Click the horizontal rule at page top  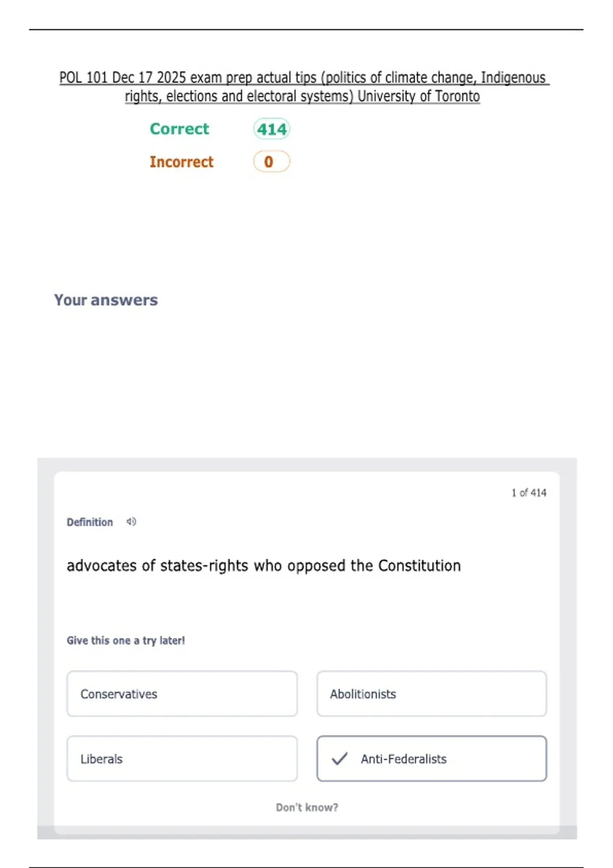tap(306, 30)
